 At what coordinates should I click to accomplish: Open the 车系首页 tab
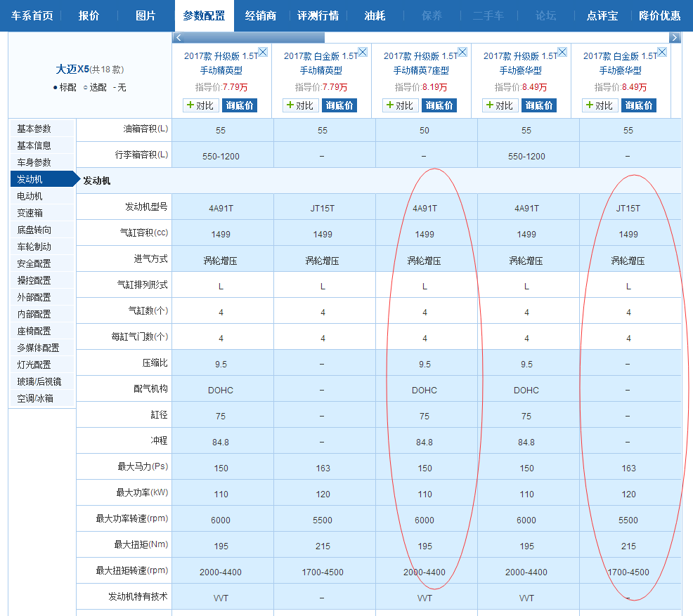(32, 16)
